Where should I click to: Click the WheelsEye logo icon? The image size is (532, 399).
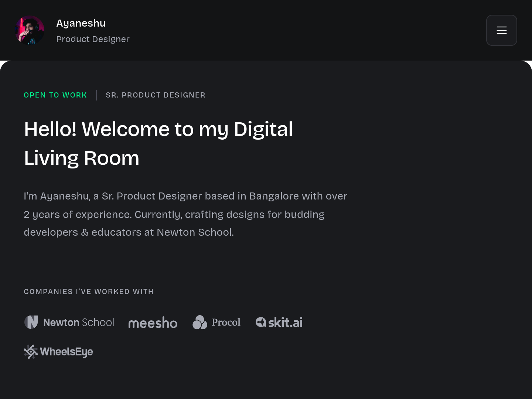click(31, 352)
